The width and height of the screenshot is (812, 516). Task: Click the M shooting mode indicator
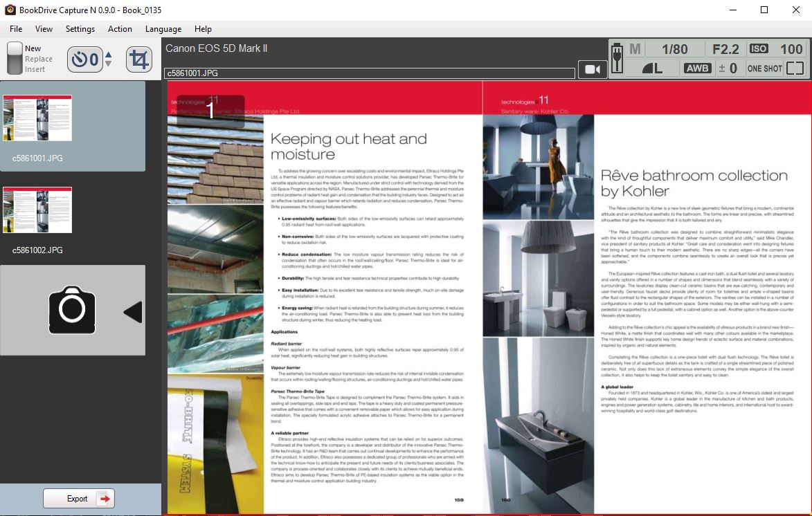pos(635,49)
